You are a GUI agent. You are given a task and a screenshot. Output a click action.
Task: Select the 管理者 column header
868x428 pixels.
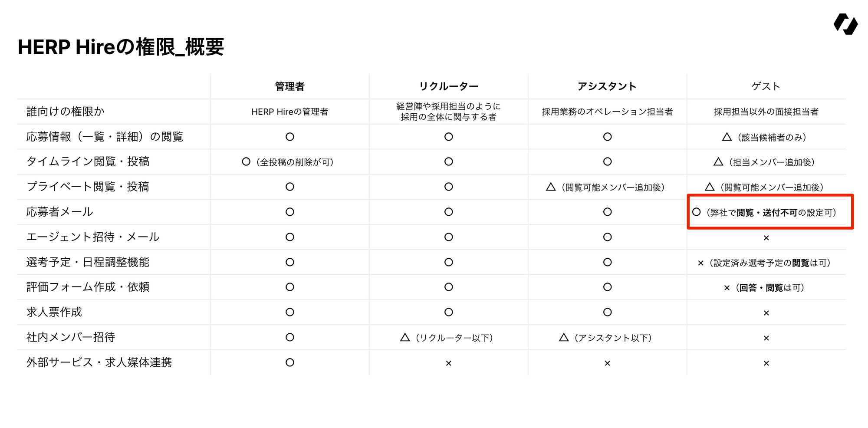coord(289,86)
